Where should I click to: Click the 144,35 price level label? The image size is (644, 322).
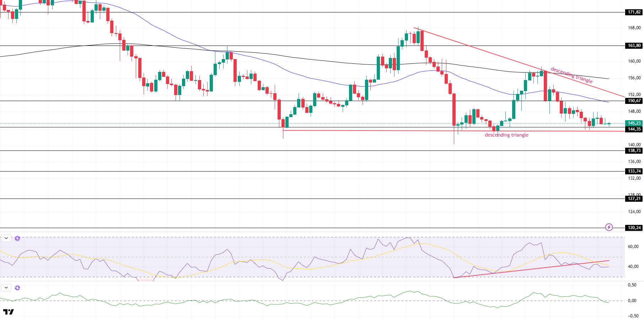pyautogui.click(x=634, y=129)
